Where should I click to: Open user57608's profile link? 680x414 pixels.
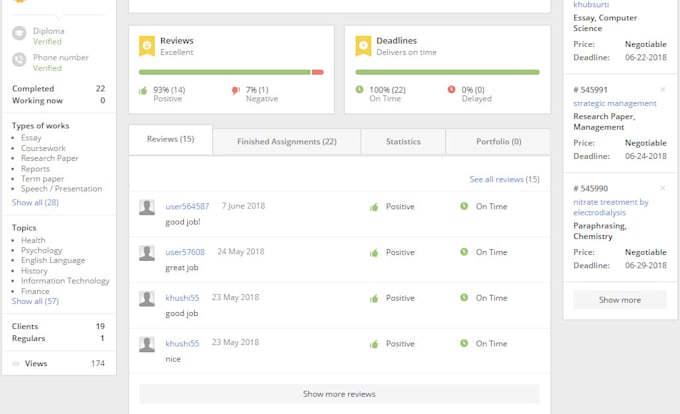(x=185, y=252)
